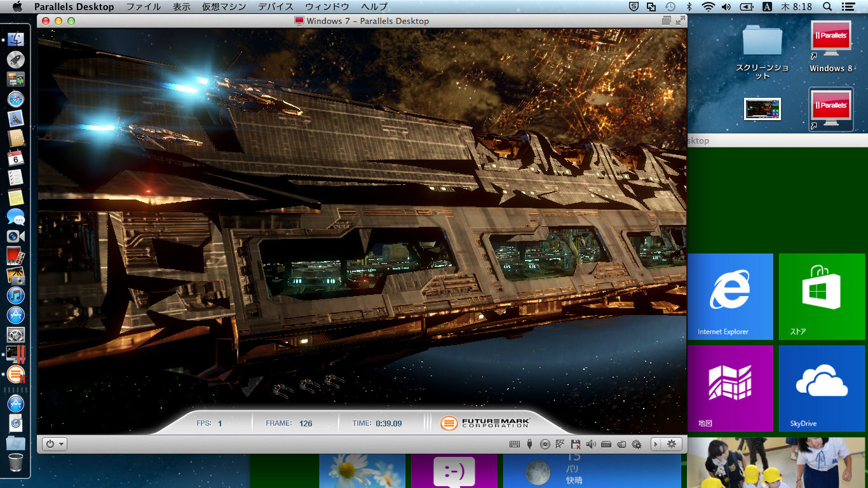Image resolution: width=868 pixels, height=488 pixels.
Task: Open input source A icon in menu bar
Action: pos(767,6)
